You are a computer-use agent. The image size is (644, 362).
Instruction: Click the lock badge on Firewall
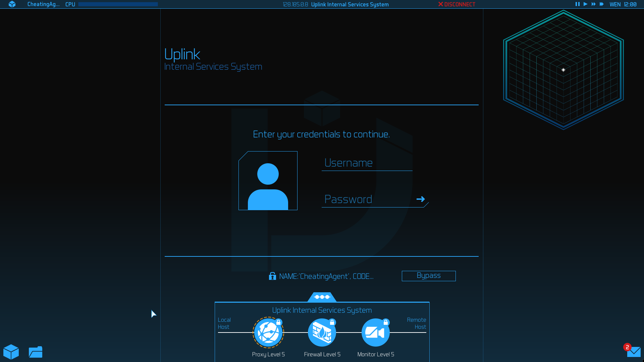332,322
